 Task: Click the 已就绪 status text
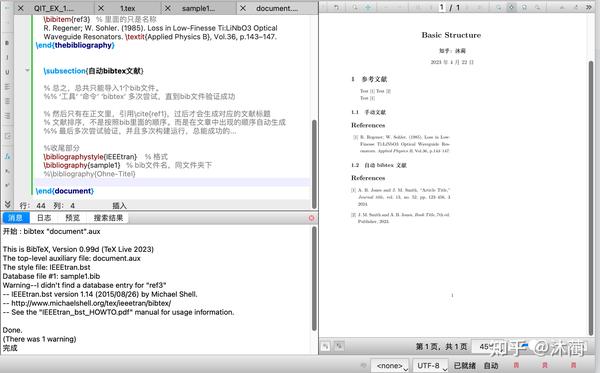(465, 366)
